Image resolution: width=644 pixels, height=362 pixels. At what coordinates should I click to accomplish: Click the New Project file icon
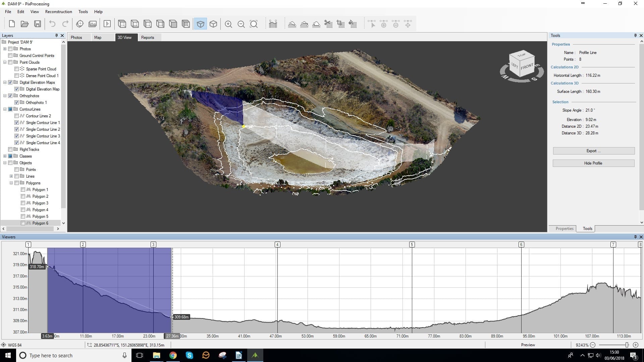pos(12,24)
